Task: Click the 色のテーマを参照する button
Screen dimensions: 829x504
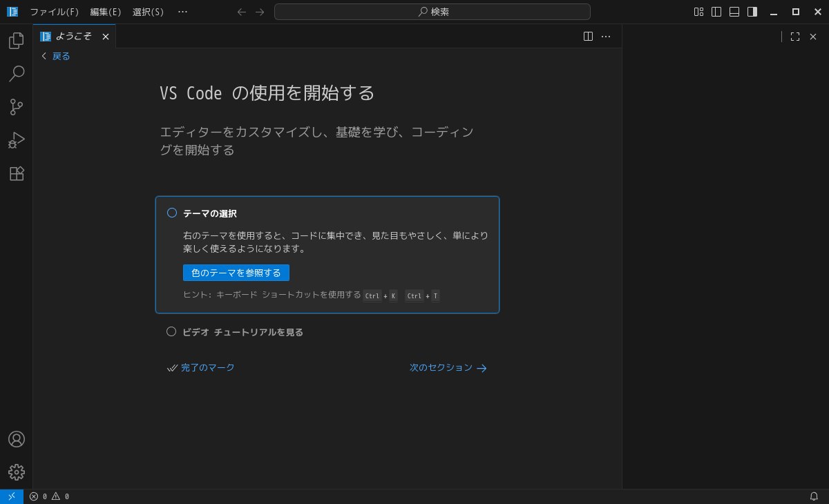Action: tap(236, 273)
